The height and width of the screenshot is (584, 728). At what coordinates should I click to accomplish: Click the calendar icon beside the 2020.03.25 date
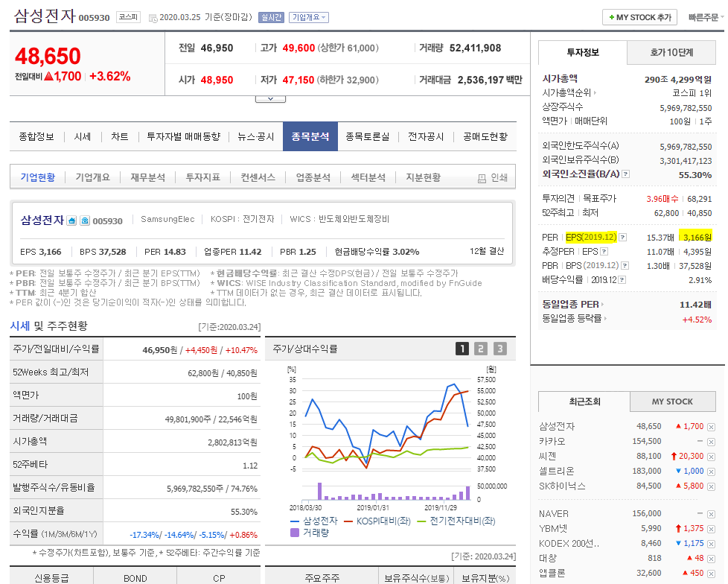(x=153, y=18)
